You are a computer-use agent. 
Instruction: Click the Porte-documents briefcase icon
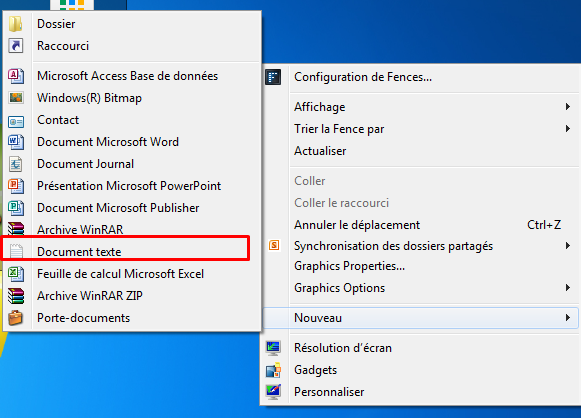tap(16, 318)
